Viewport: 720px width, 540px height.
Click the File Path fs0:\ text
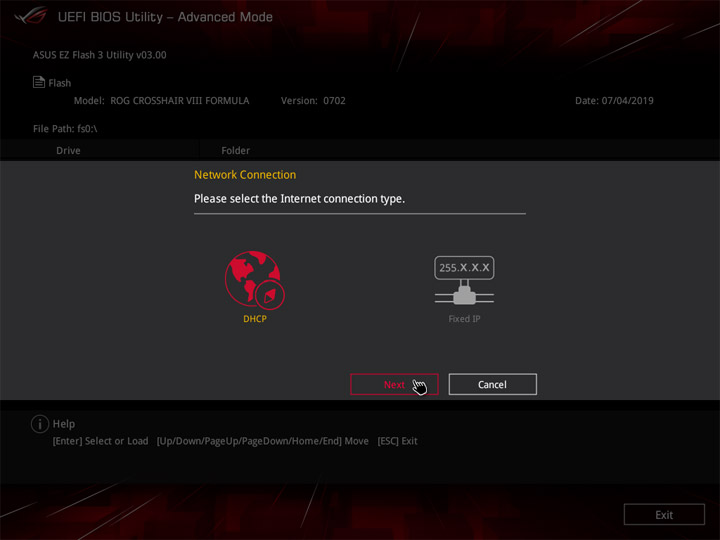(65, 129)
